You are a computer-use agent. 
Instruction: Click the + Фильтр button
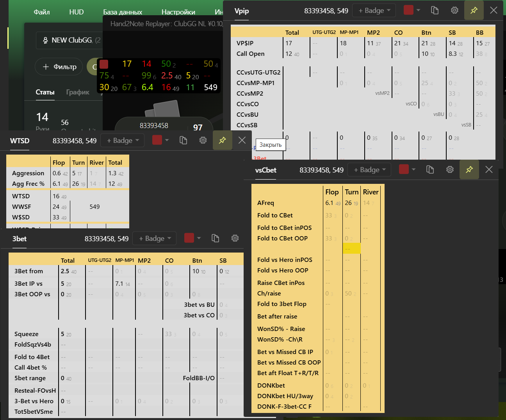[59, 67]
